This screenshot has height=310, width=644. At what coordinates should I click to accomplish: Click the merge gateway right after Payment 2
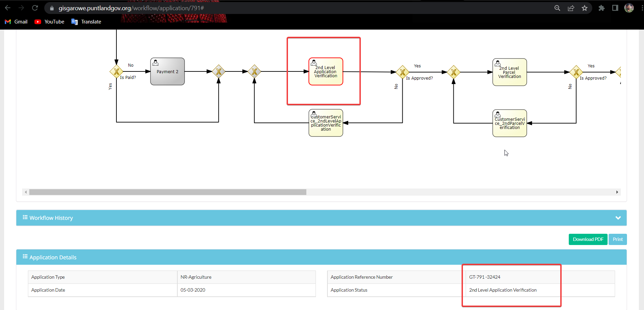pos(219,71)
